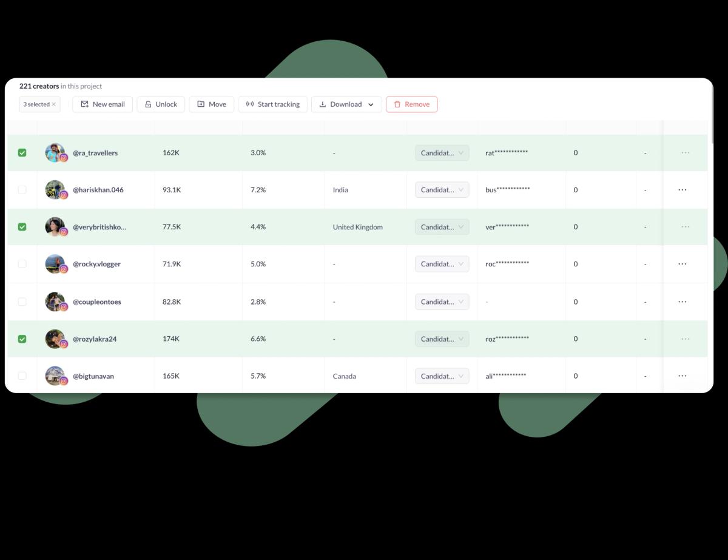Open more options for @rocky.vlogger row
Screen dimensions: 728x560
pyautogui.click(x=682, y=264)
